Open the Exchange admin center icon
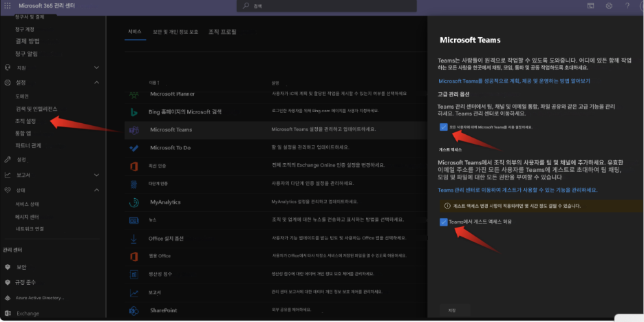Viewport: 644px width, 322px height. [x=8, y=313]
